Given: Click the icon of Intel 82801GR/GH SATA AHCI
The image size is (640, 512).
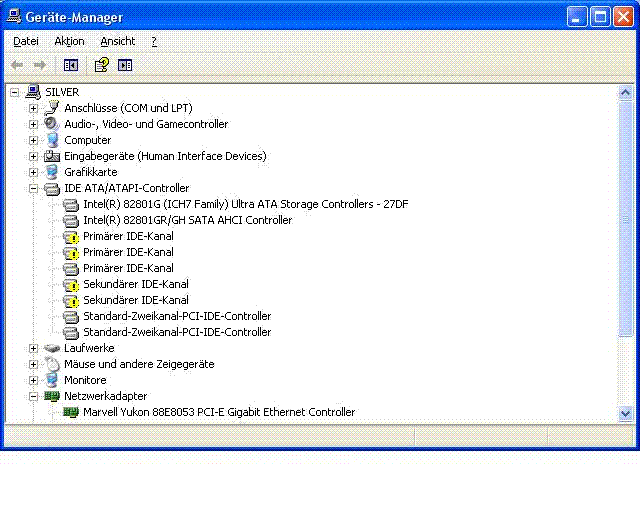Looking at the screenshot, I should pyautogui.click(x=71, y=220).
